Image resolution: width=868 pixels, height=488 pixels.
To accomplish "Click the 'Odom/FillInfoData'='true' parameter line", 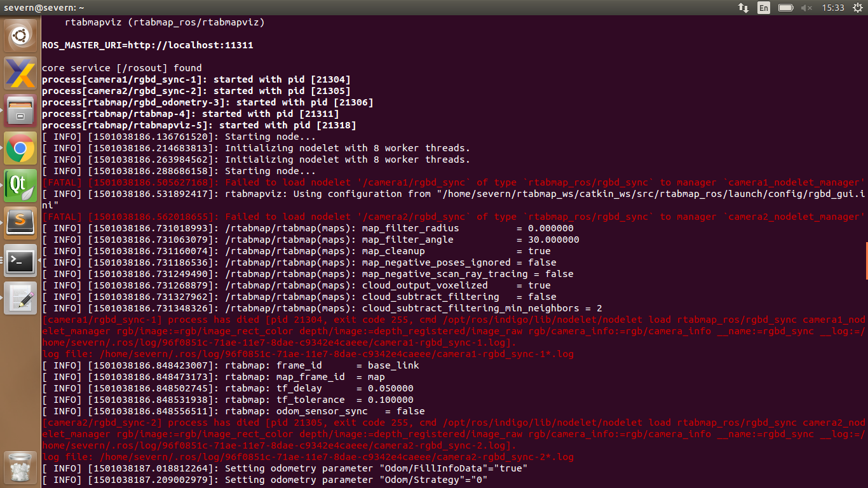I will point(285,468).
